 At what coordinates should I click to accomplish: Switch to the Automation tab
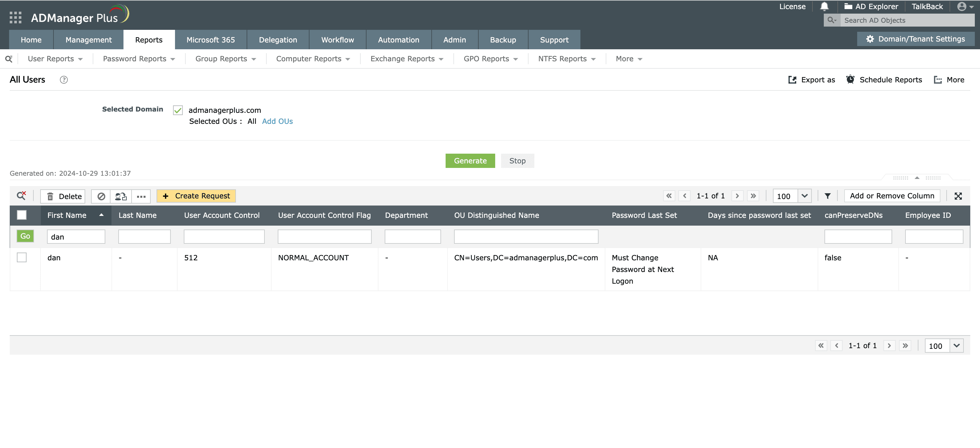pos(398,40)
